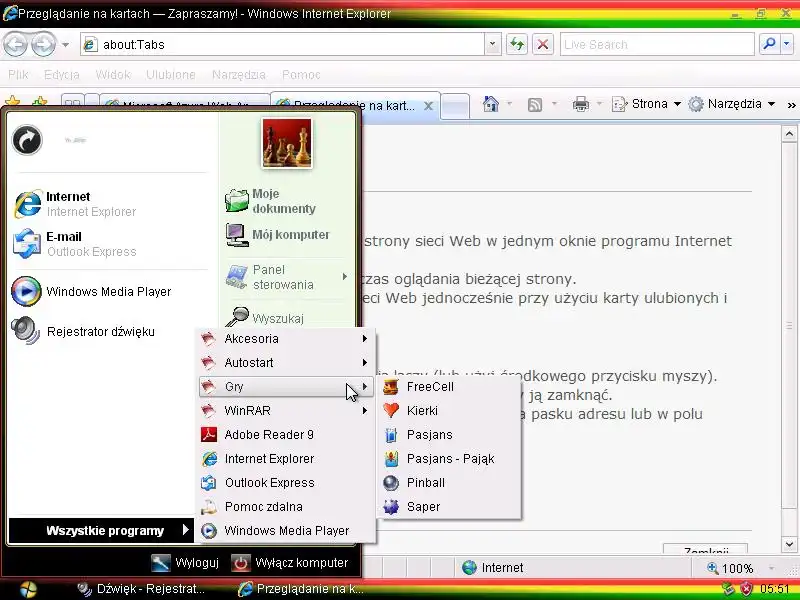This screenshot has width=800, height=600.
Task: Expand the Akcesoria submenu
Action: point(286,339)
